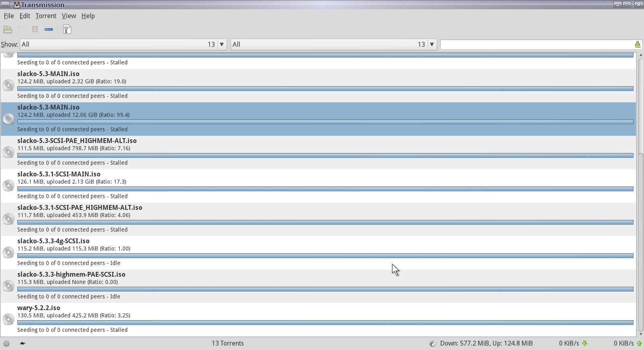Select the wary-5.2.2.iso torrent name
Image resolution: width=644 pixels, height=350 pixels.
click(39, 308)
